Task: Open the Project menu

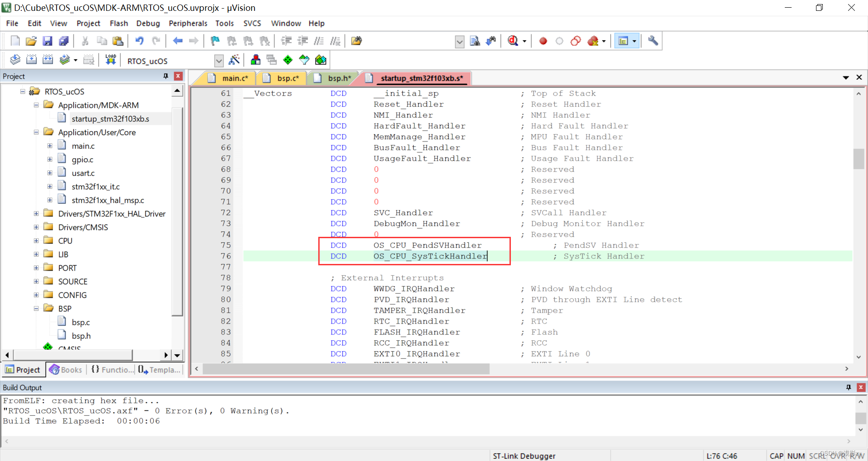Action: click(x=88, y=24)
